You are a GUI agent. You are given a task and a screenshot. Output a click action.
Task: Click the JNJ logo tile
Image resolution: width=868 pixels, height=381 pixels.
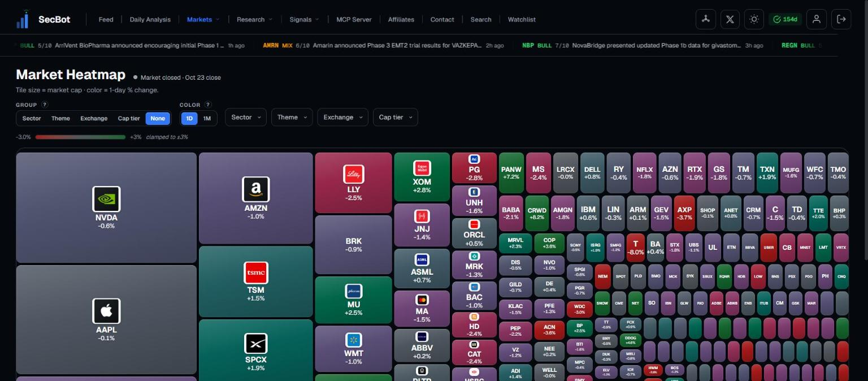[422, 216]
